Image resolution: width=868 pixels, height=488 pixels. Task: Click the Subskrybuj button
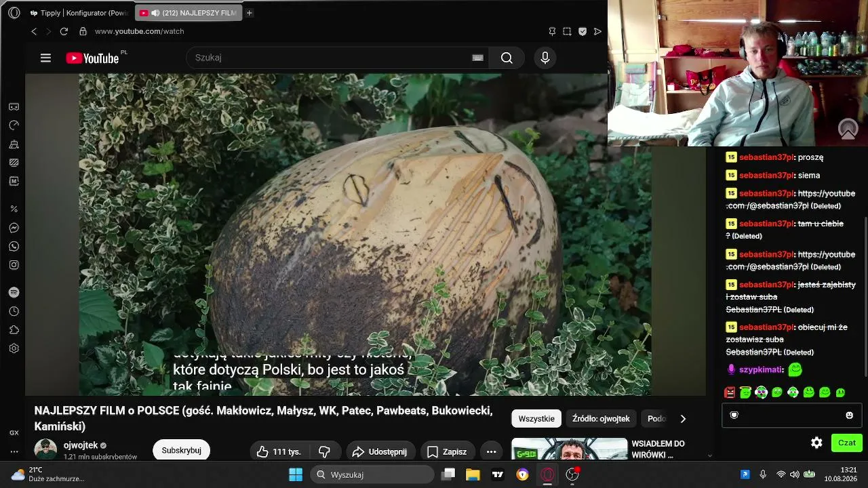pos(181,451)
